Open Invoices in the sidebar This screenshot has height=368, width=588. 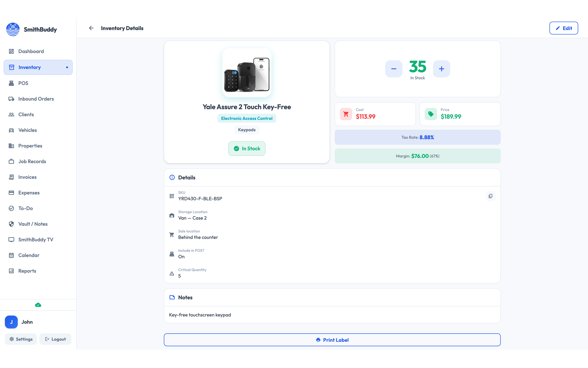pyautogui.click(x=38, y=177)
